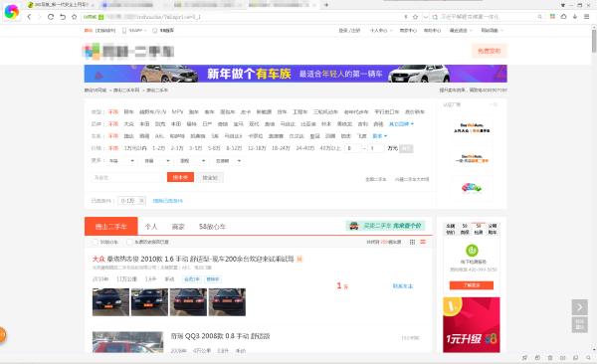Click the maximum price input box
Screen dimensions: 597x364
(x=376, y=148)
